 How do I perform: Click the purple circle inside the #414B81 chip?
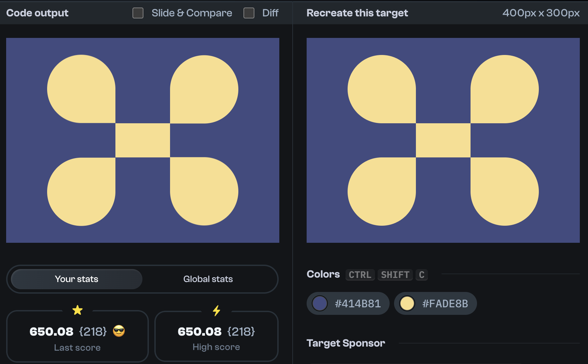320,303
